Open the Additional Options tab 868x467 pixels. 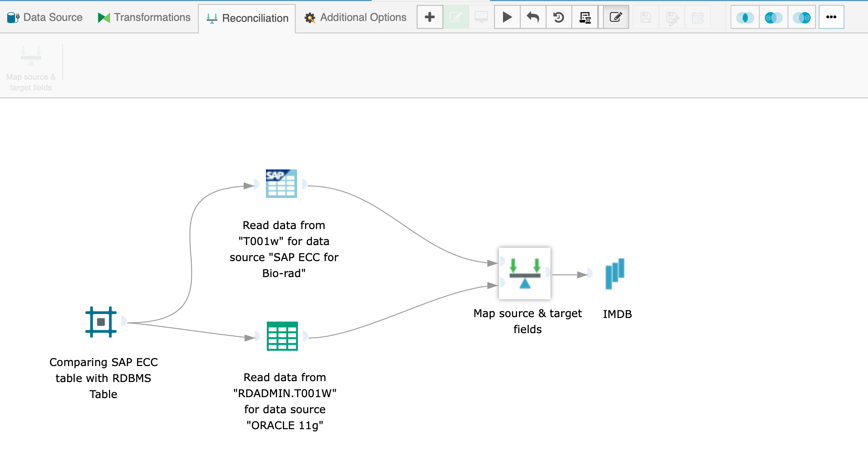355,17
